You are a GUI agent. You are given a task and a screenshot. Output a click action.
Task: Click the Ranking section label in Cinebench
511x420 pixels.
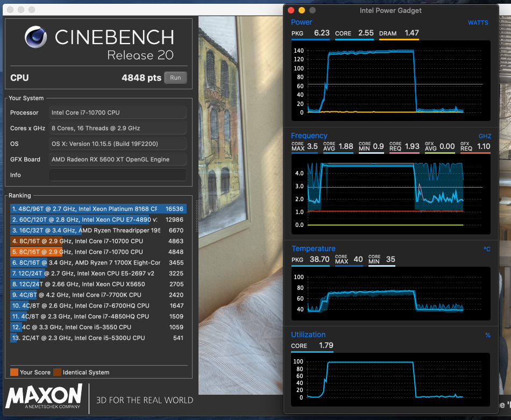tap(19, 196)
